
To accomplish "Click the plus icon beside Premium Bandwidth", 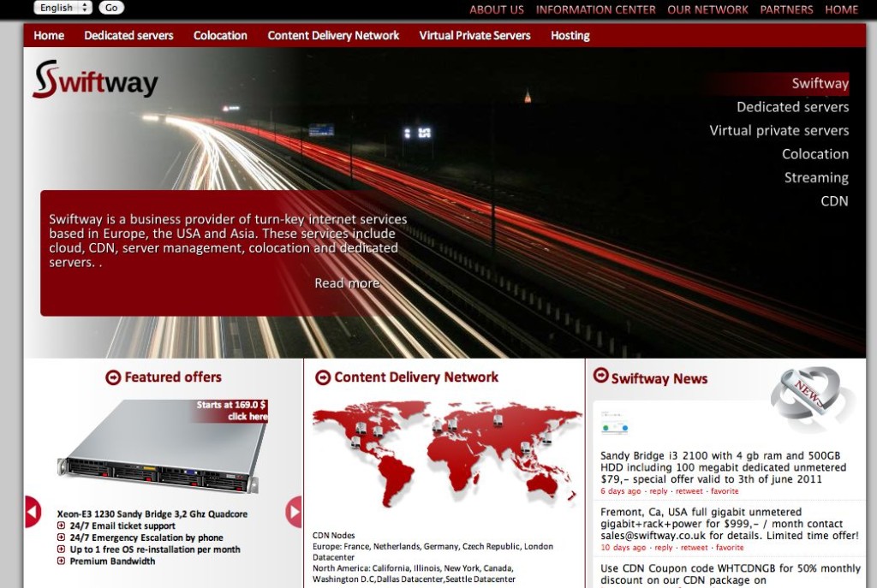I will click(62, 561).
